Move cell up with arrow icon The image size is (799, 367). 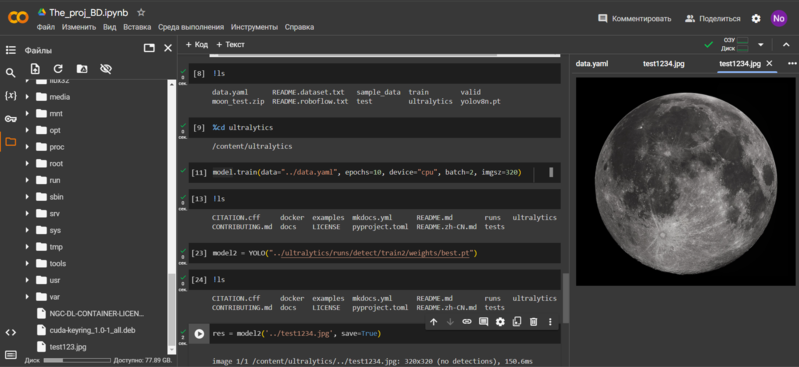(x=434, y=322)
